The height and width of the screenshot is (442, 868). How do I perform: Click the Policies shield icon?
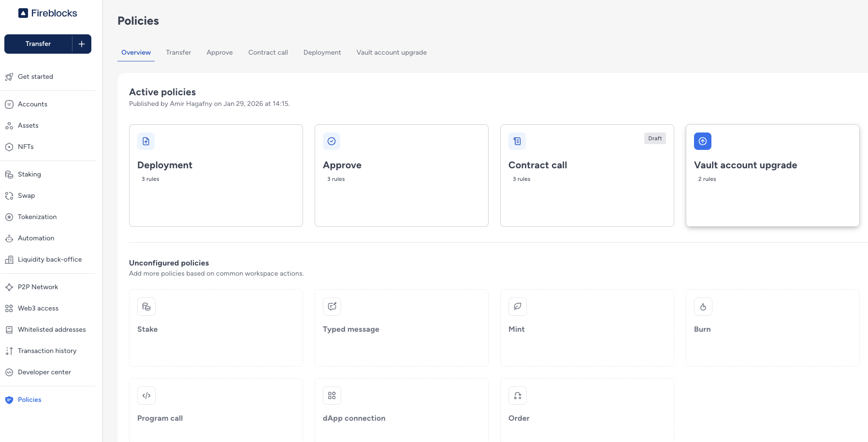(x=9, y=400)
